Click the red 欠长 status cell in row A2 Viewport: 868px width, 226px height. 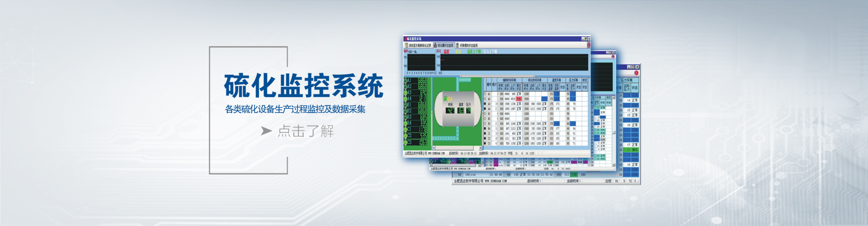519,99
